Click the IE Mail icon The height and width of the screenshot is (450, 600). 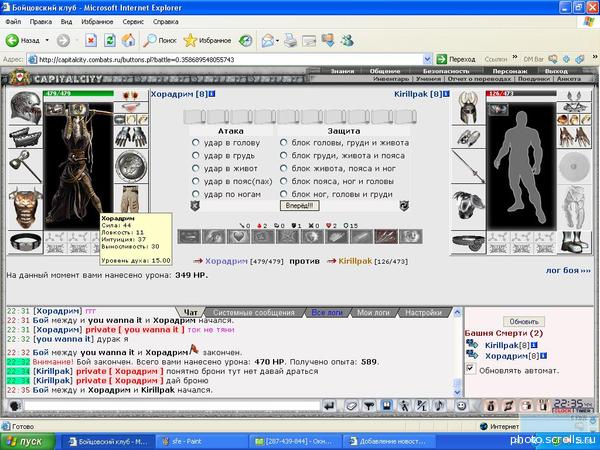click(268, 40)
